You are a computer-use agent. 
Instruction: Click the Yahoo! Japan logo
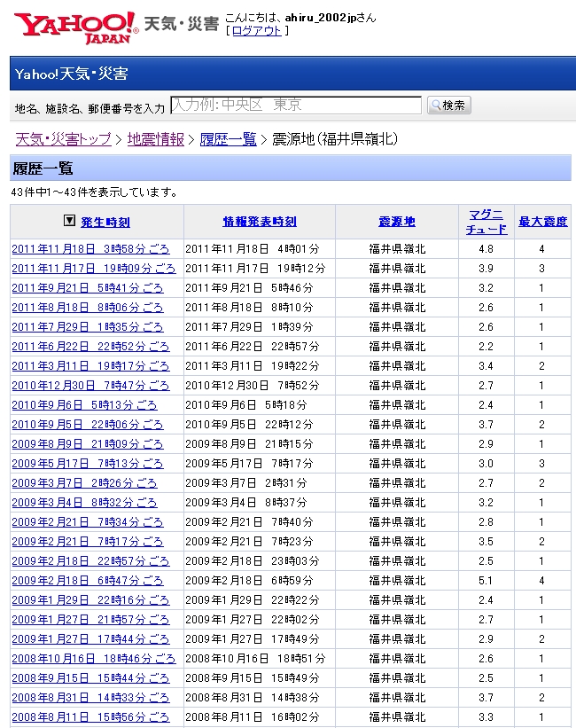click(x=75, y=27)
